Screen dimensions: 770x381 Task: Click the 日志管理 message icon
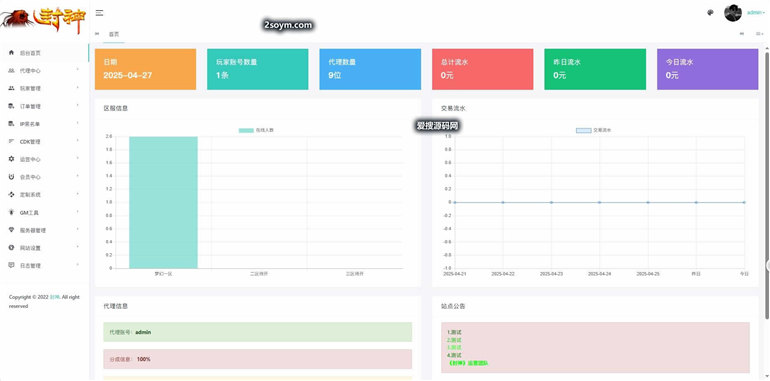pos(11,265)
